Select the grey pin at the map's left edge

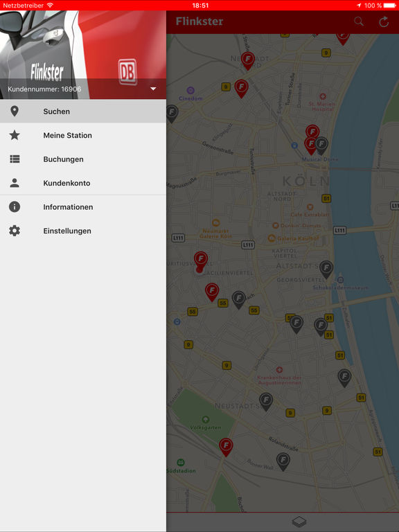pyautogui.click(x=172, y=114)
